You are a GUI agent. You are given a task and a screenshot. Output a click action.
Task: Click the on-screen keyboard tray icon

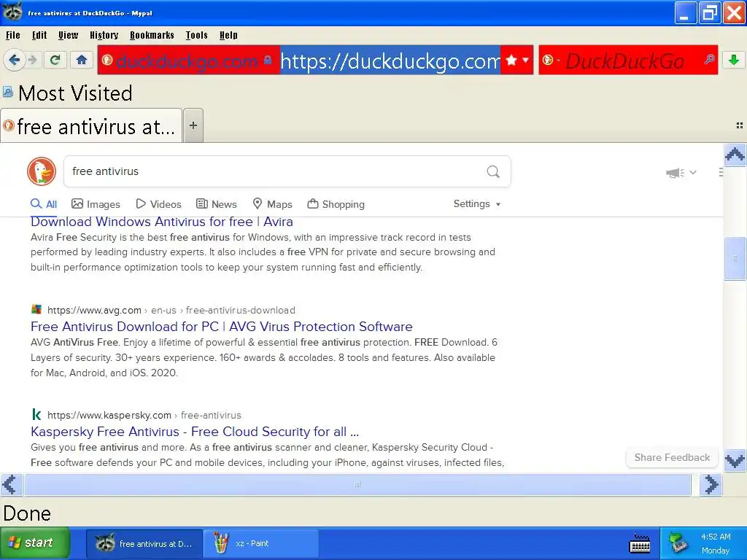pyautogui.click(x=640, y=543)
